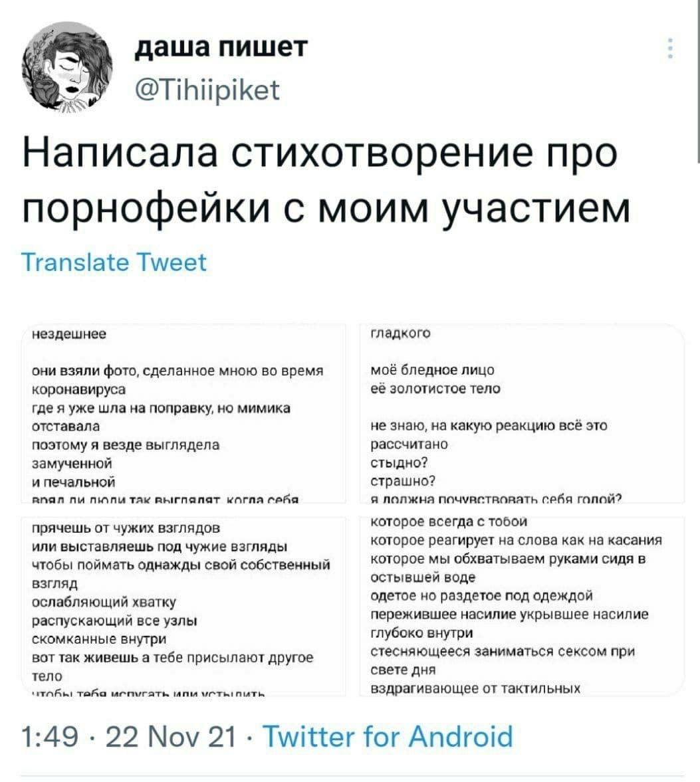
Task: Click the poem line "скомканные внутри"
Action: (100, 638)
